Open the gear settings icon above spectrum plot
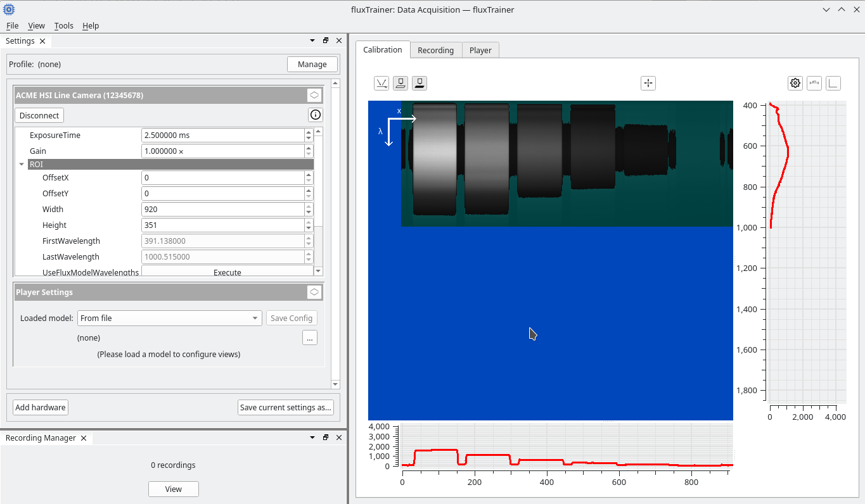Viewport: 865px width, 504px height. pyautogui.click(x=795, y=83)
